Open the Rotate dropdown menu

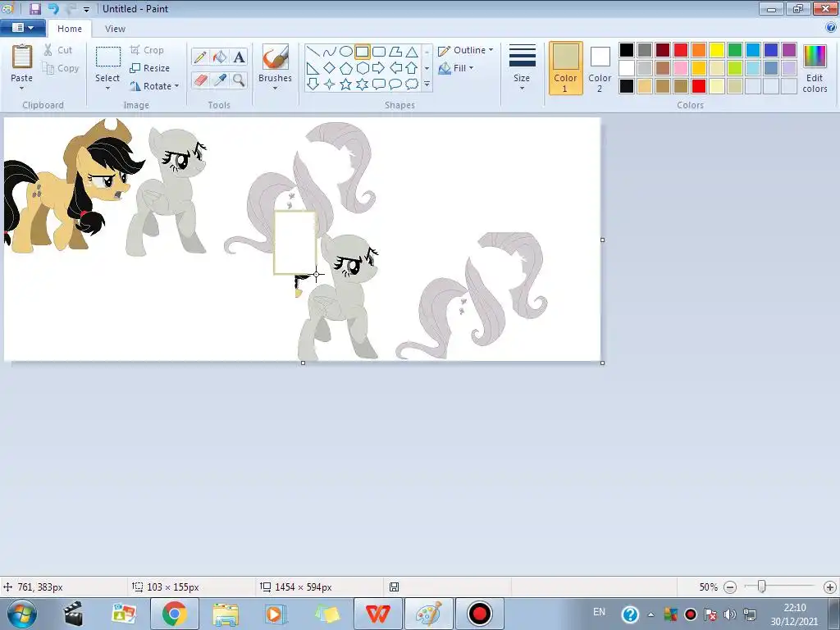pos(177,85)
